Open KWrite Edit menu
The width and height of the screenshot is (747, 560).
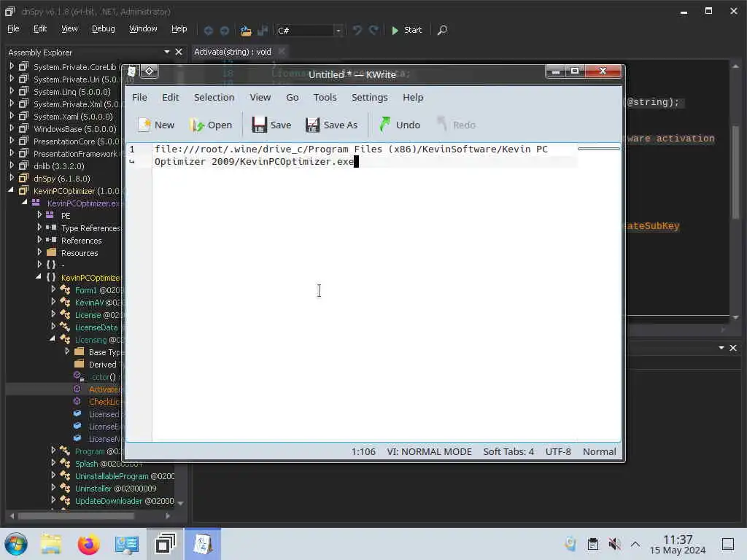tap(171, 97)
